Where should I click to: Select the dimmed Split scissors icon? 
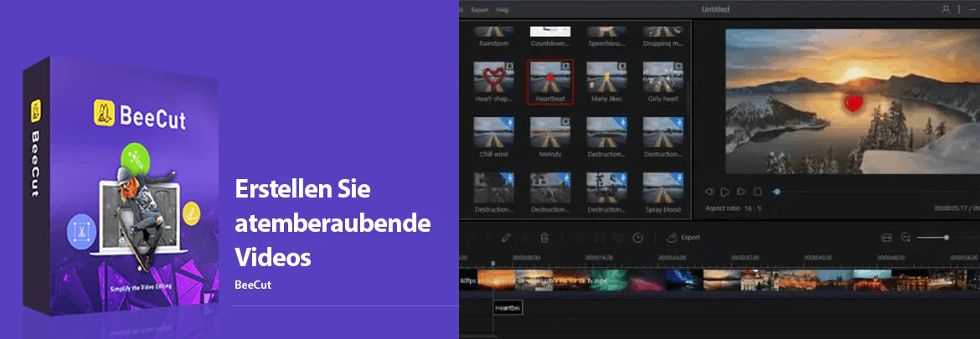point(526,238)
